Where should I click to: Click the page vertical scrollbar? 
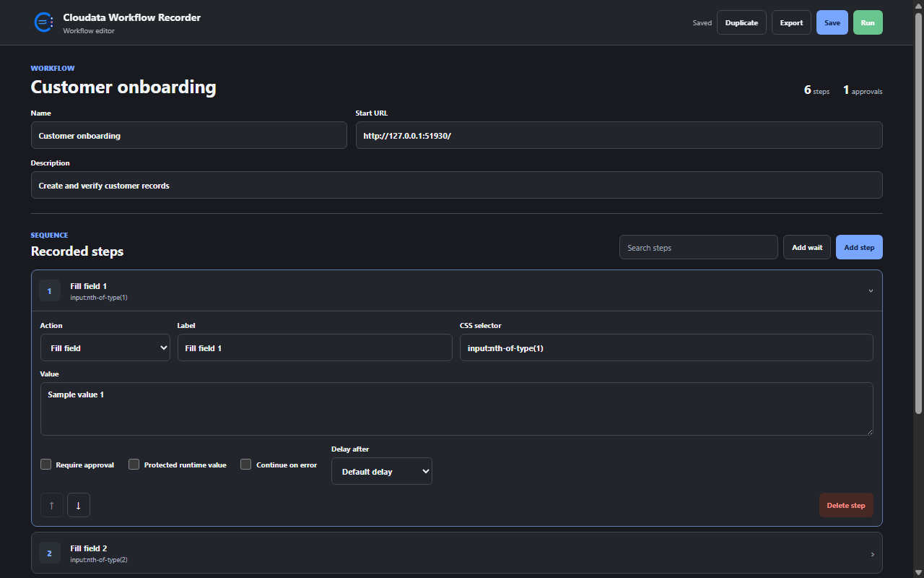tap(919, 213)
